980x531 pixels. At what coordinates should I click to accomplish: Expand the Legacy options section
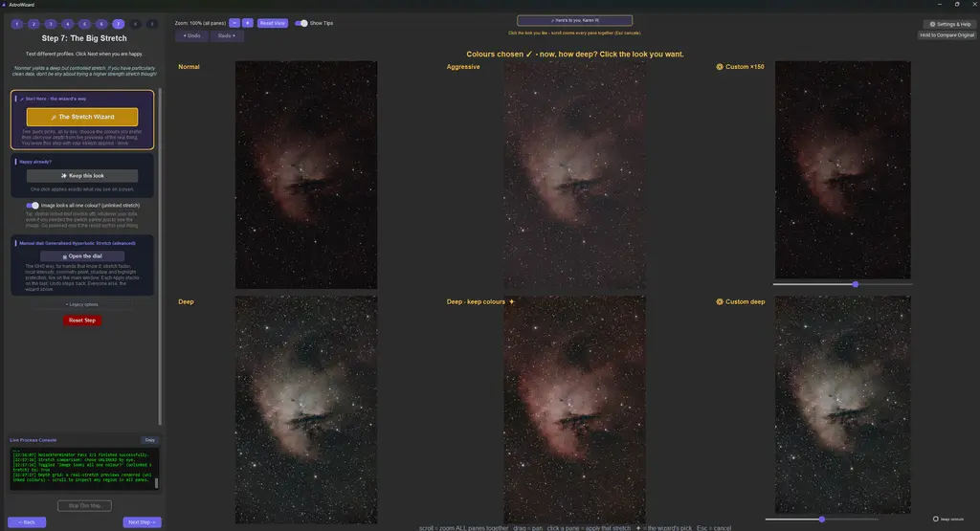point(82,304)
